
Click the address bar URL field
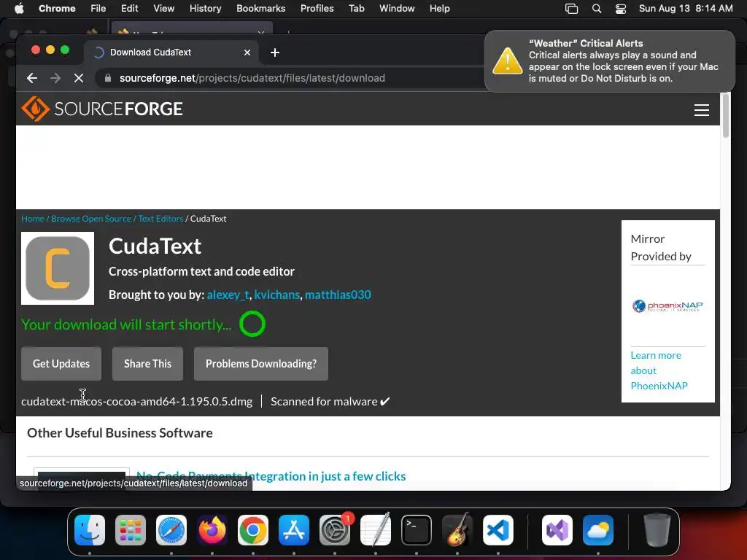pos(290,78)
